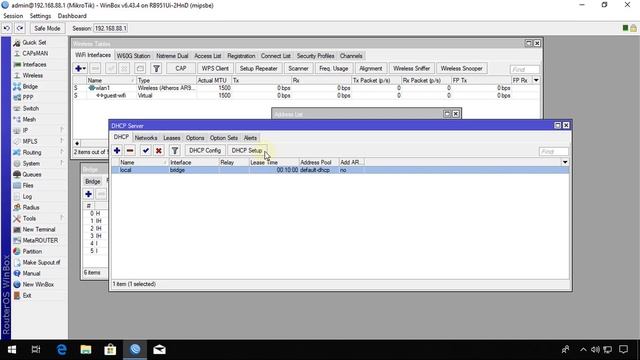The width and height of the screenshot is (640, 360).
Task: Open Quick Set in sidebar
Action: [x=34, y=42]
